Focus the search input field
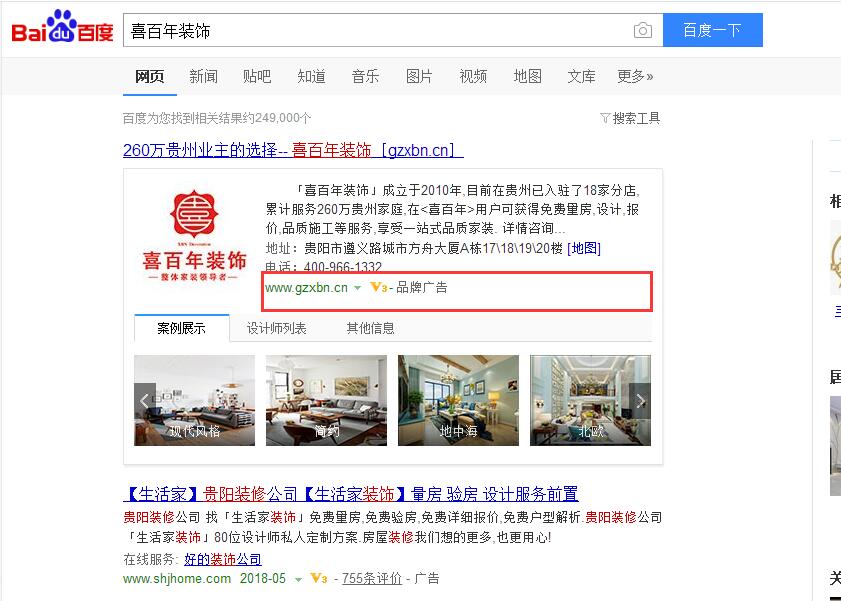The height and width of the screenshot is (601, 841). 375,31
